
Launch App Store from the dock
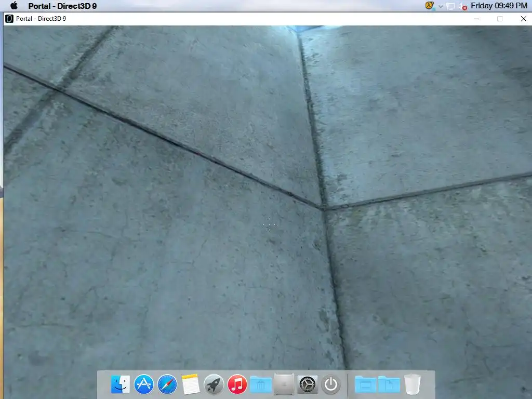coord(143,384)
